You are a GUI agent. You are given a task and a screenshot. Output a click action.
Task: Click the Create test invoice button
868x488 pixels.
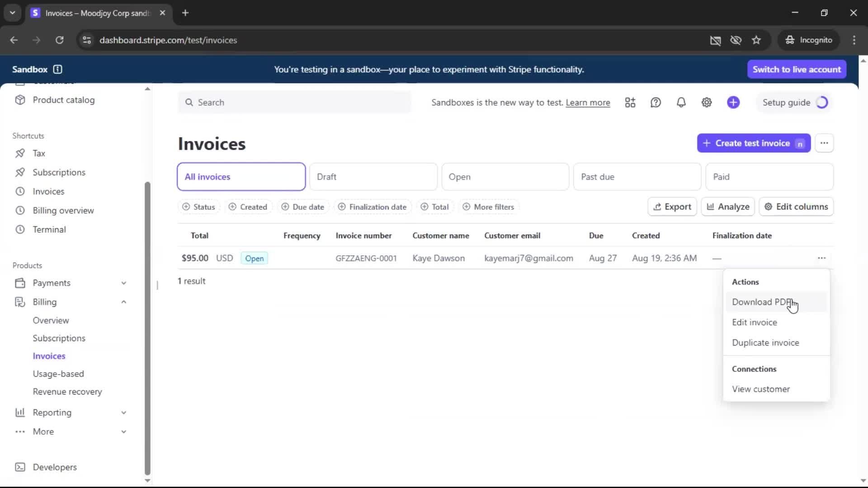(x=753, y=143)
